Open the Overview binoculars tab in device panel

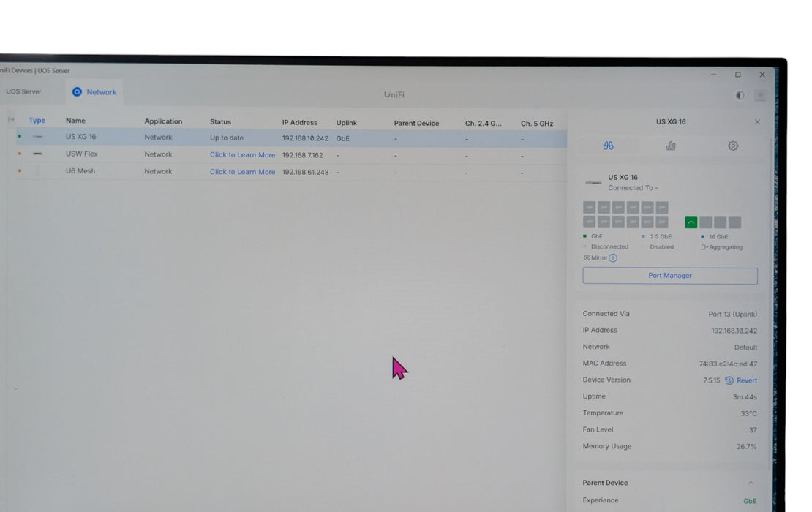point(609,146)
